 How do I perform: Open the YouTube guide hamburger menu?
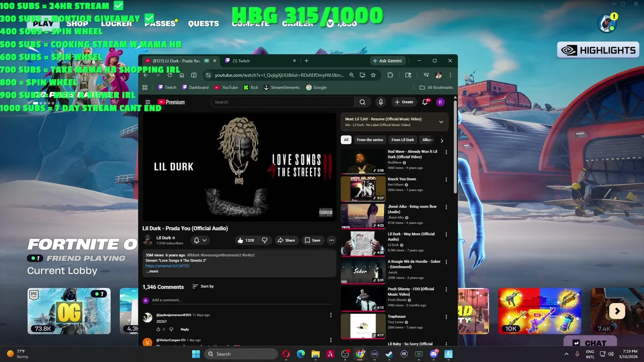coord(148,102)
